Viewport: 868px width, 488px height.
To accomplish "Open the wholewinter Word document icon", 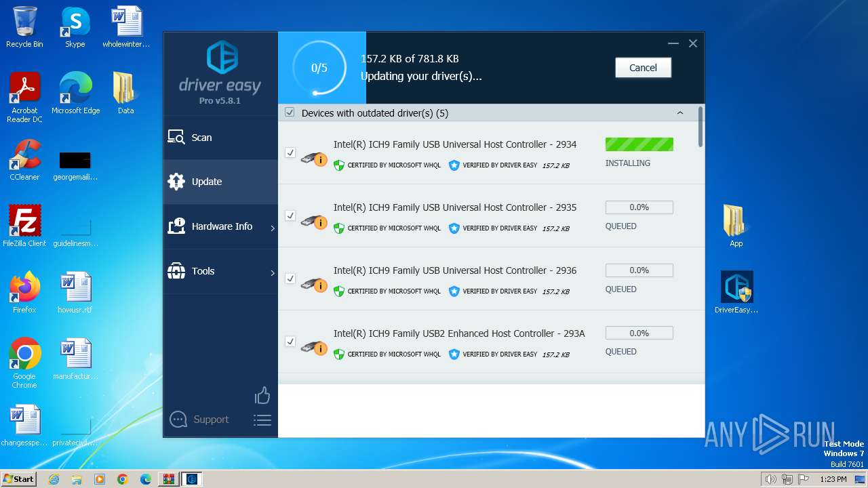I will (x=126, y=27).
